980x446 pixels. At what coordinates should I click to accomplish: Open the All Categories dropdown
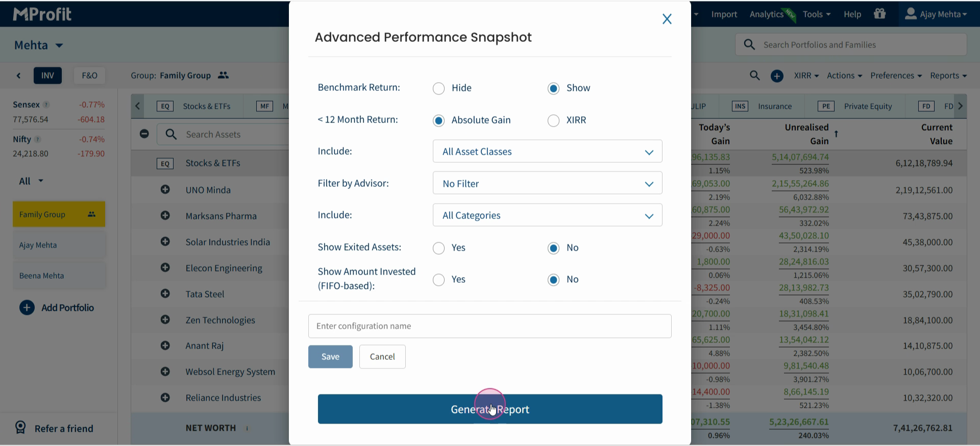click(x=547, y=215)
